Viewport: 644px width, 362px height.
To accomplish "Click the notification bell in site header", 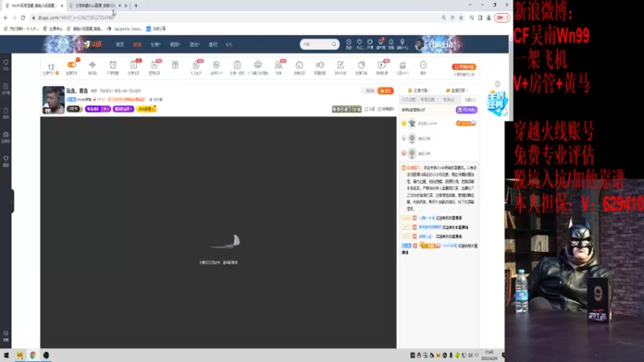I will [x=391, y=43].
